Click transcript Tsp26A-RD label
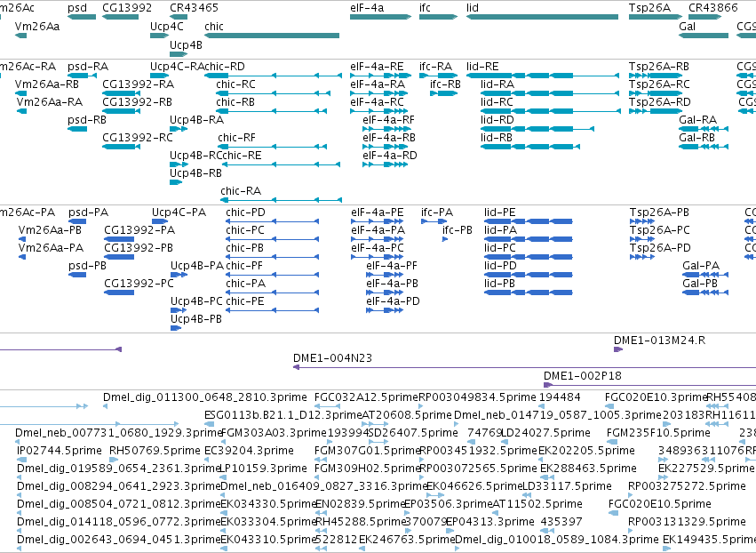Screen dimensions: 756x553 point(659,102)
